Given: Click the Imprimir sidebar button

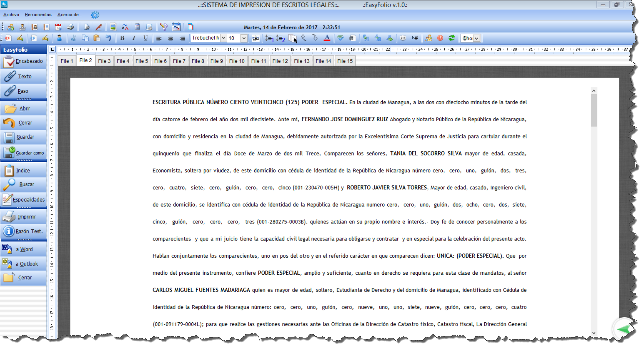Looking at the screenshot, I should pyautogui.click(x=24, y=217).
